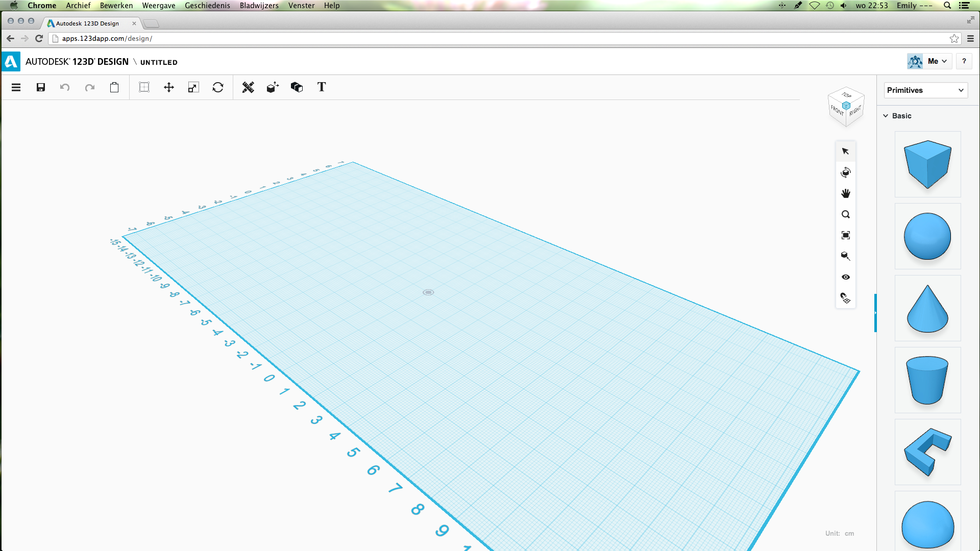Open a new browser tab
The width and height of the screenshot is (980, 551).
(151, 23)
